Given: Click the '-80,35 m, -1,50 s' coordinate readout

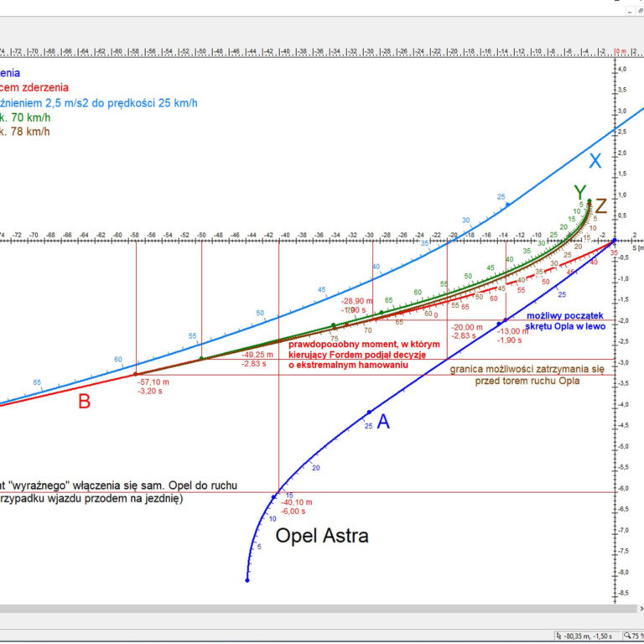Looking at the screenshot, I should click(x=589, y=636).
